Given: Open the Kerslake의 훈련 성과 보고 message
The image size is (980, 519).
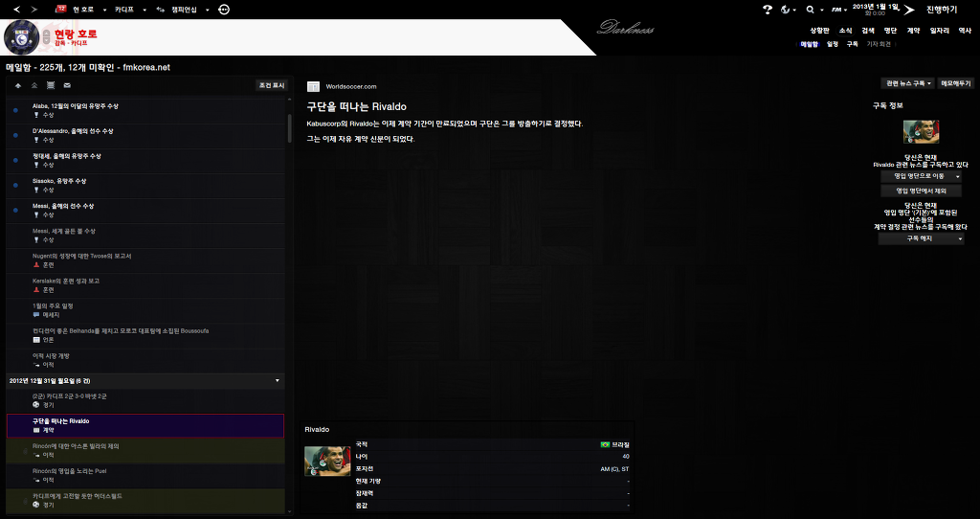Looking at the screenshot, I should [145, 285].
